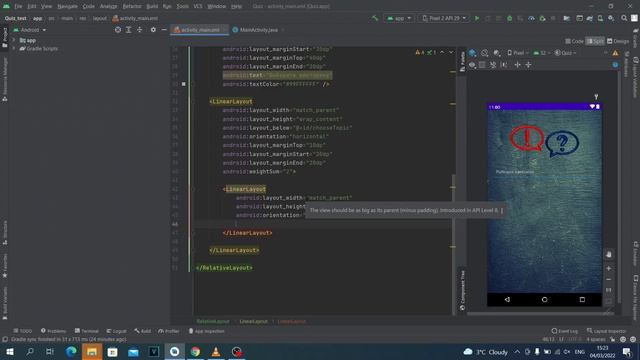Image resolution: width=640 pixels, height=360 pixels.
Task: Toggle the Project tool window side tab
Action: (4, 38)
